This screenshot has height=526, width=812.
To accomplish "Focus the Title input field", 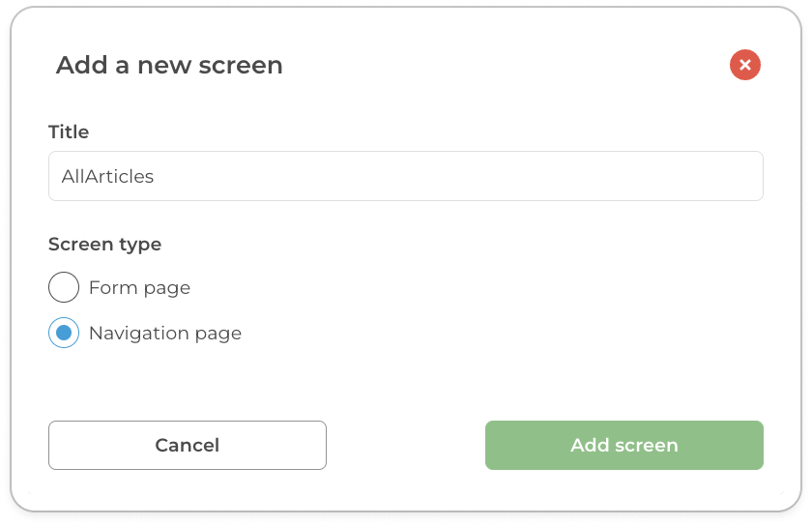I will (405, 176).
